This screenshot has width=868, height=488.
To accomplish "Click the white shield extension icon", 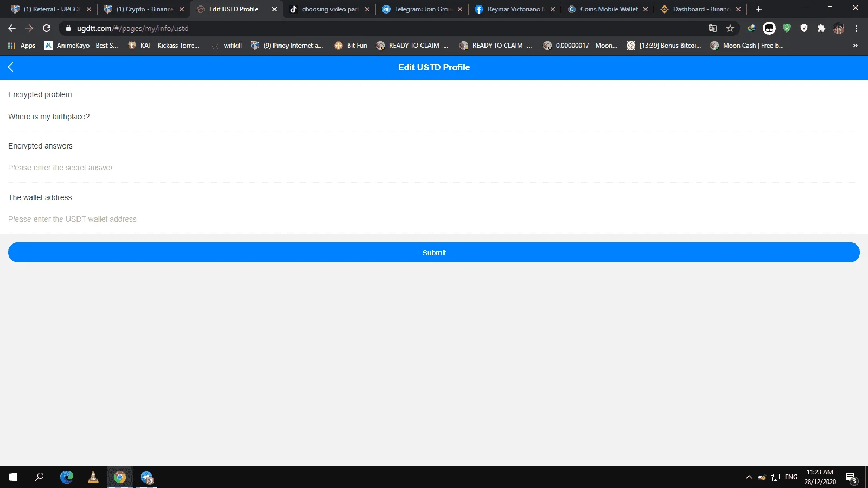I will click(x=804, y=28).
